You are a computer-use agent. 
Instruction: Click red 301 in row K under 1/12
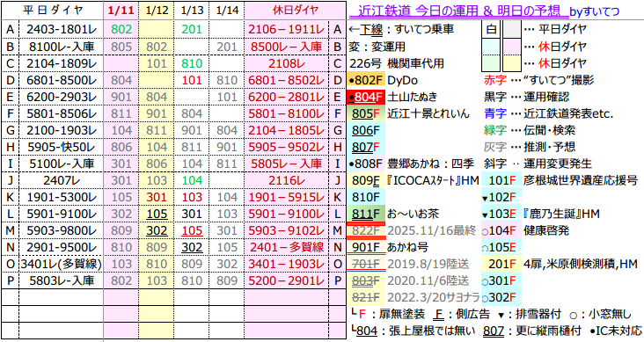[157, 197]
